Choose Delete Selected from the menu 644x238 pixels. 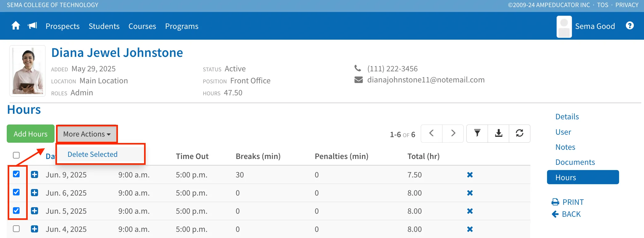coord(93,154)
